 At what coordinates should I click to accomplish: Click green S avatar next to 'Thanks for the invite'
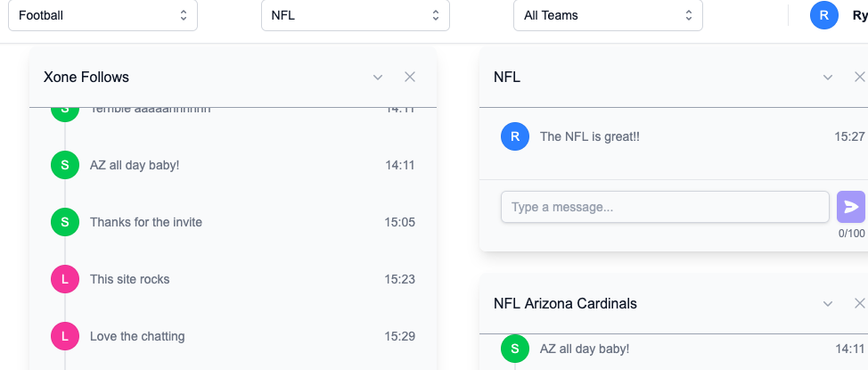point(65,222)
